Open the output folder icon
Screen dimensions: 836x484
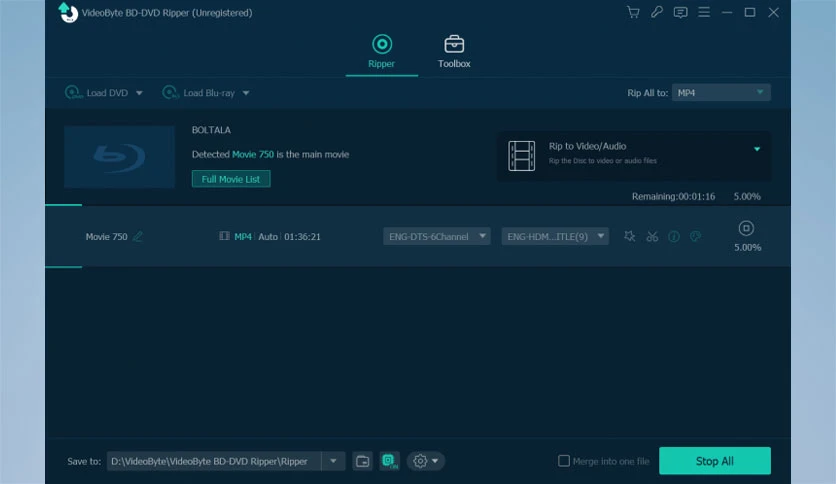point(363,461)
